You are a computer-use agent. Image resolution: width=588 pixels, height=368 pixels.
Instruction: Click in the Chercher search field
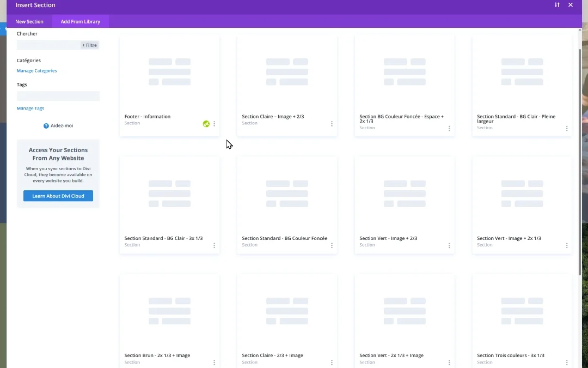[x=48, y=45]
